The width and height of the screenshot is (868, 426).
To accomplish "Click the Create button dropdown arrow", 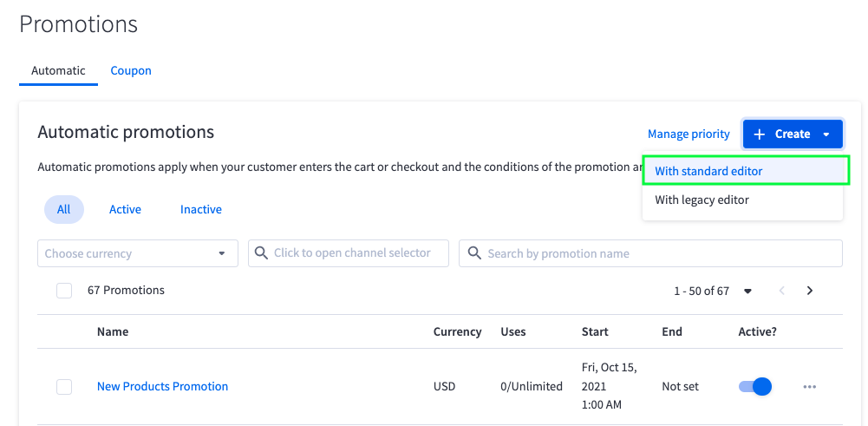I will point(826,134).
